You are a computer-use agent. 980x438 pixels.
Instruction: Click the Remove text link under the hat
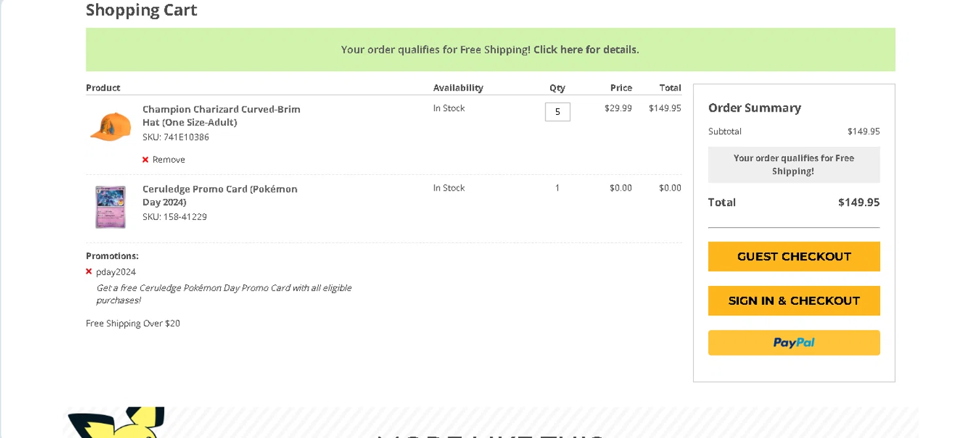(169, 160)
